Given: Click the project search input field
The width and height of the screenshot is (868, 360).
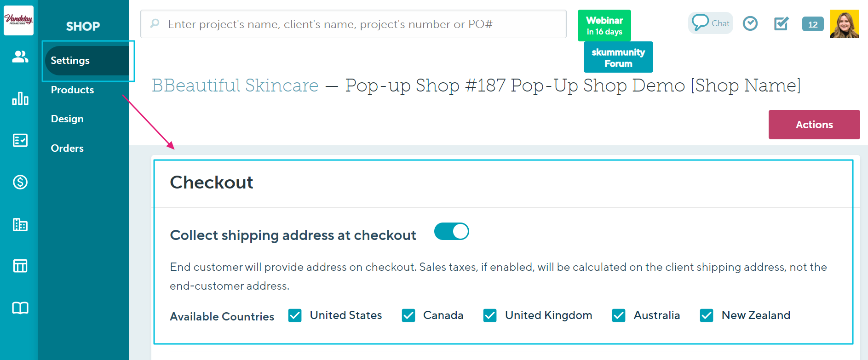Looking at the screenshot, I should [353, 24].
